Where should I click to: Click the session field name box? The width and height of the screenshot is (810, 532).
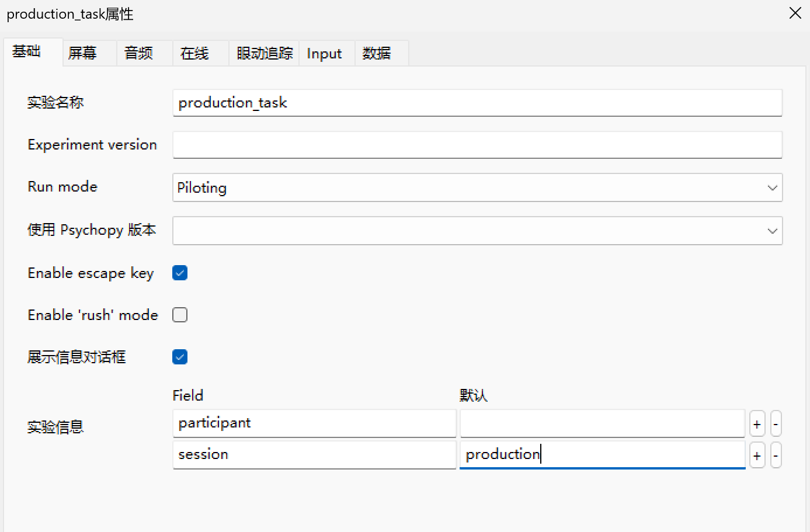(314, 454)
